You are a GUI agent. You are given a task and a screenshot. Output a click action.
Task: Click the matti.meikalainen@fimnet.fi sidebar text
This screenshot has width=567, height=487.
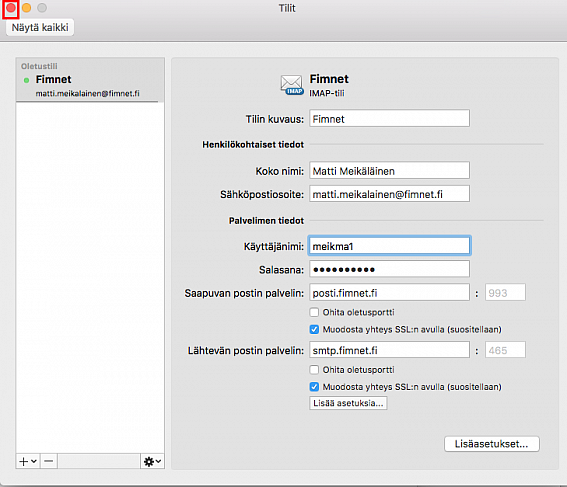click(87, 94)
